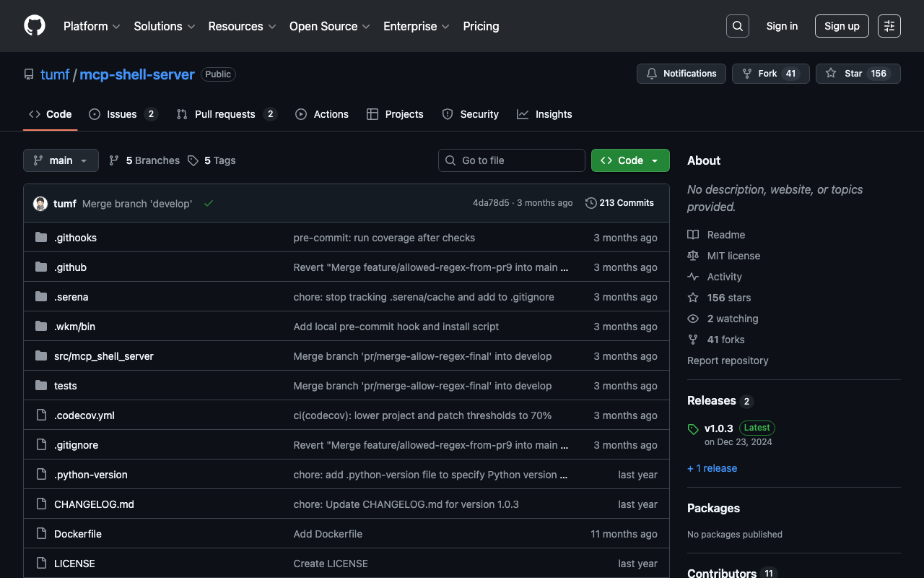Switch to the Issues tab
Image resolution: width=924 pixels, height=578 pixels.
click(x=122, y=114)
